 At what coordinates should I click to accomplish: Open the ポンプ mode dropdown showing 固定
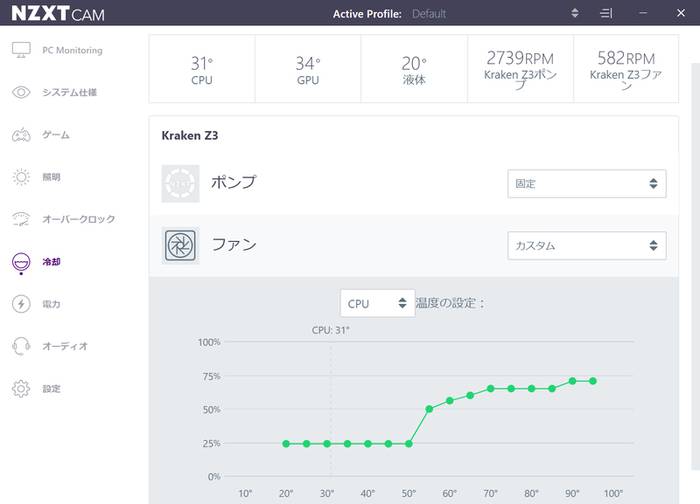pyautogui.click(x=587, y=183)
